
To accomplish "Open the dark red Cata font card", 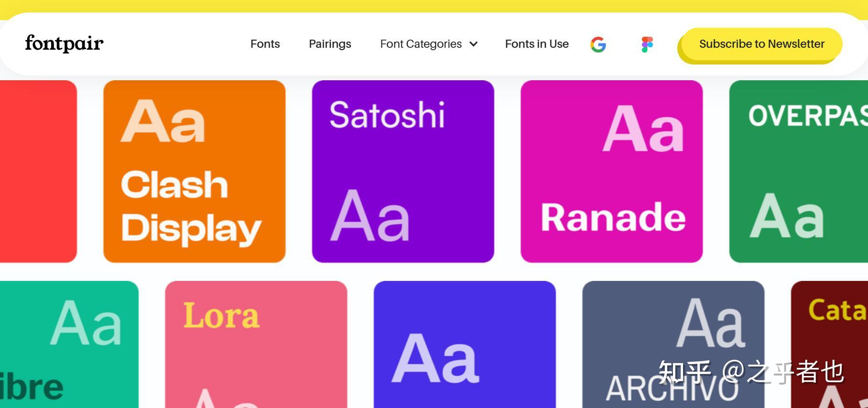I will tap(829, 344).
